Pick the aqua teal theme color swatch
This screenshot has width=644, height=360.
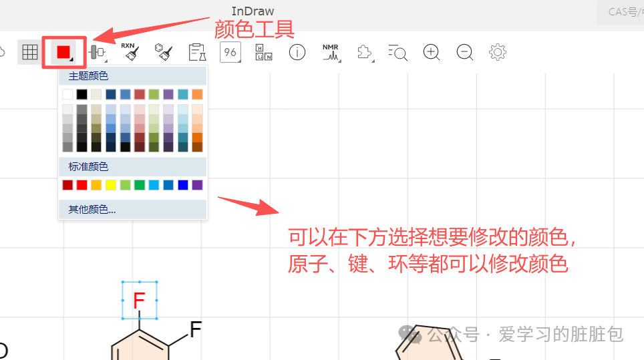point(183,94)
